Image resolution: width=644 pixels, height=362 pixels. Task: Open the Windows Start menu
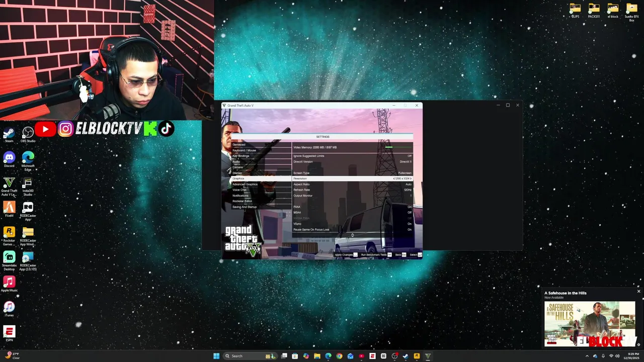pyautogui.click(x=216, y=356)
